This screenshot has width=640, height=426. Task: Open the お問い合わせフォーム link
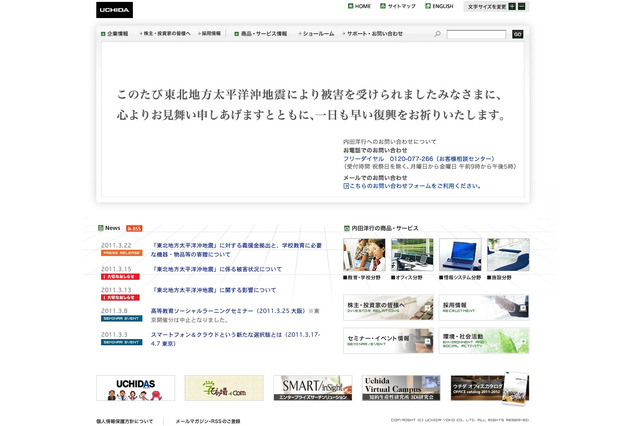pos(412,186)
